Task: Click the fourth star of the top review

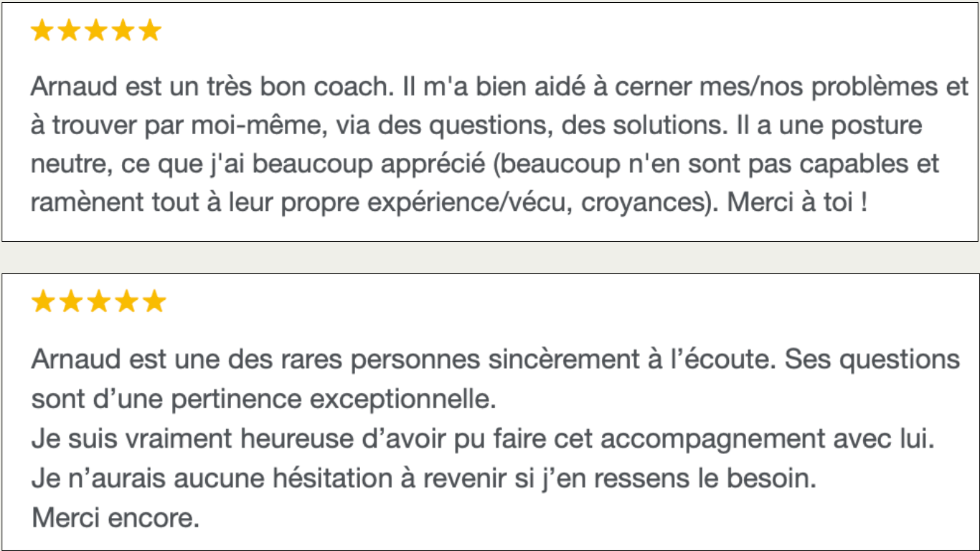Action: 123,31
